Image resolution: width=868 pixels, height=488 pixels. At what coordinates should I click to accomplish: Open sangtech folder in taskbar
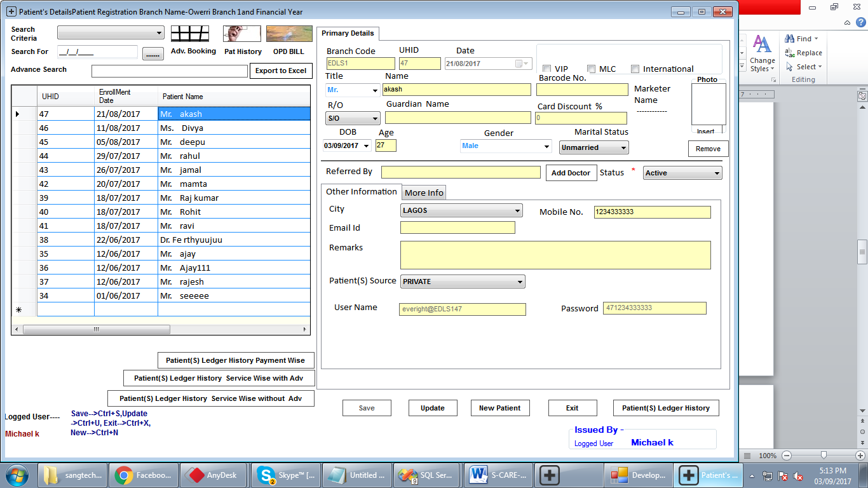click(x=72, y=475)
